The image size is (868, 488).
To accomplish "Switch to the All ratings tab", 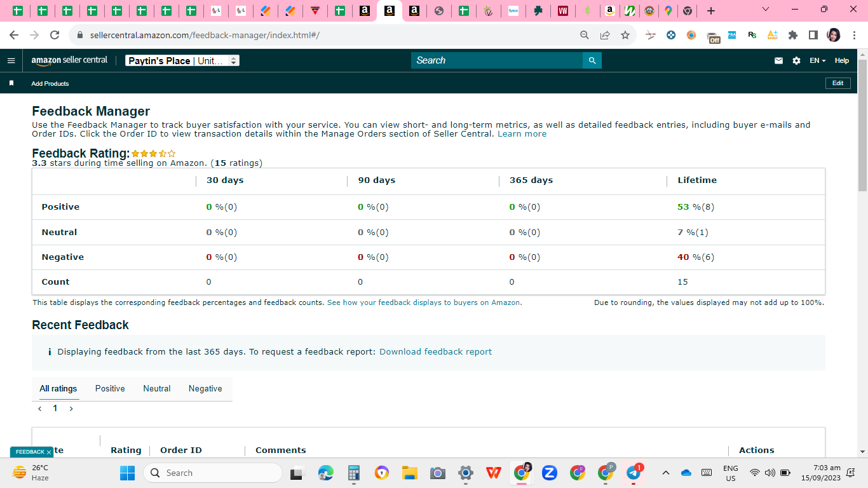I will coord(58,388).
